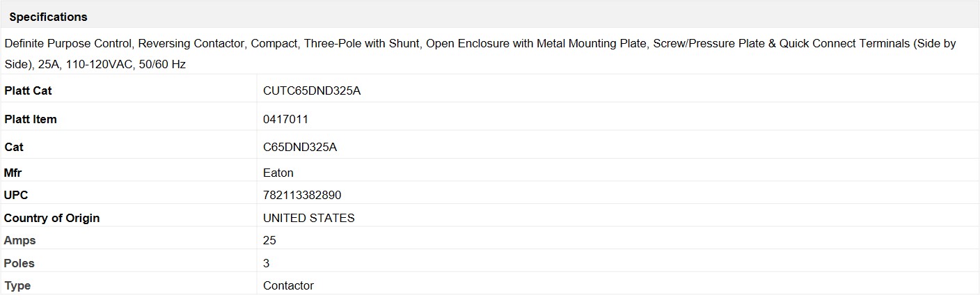980x300 pixels.
Task: Select the UNITED STATES value
Action: pos(309,218)
